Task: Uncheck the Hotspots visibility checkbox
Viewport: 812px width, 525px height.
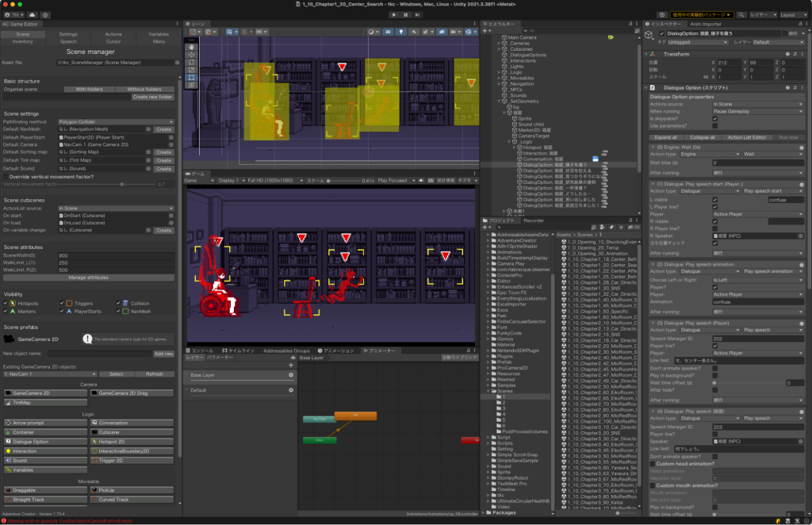Action: tap(7, 303)
